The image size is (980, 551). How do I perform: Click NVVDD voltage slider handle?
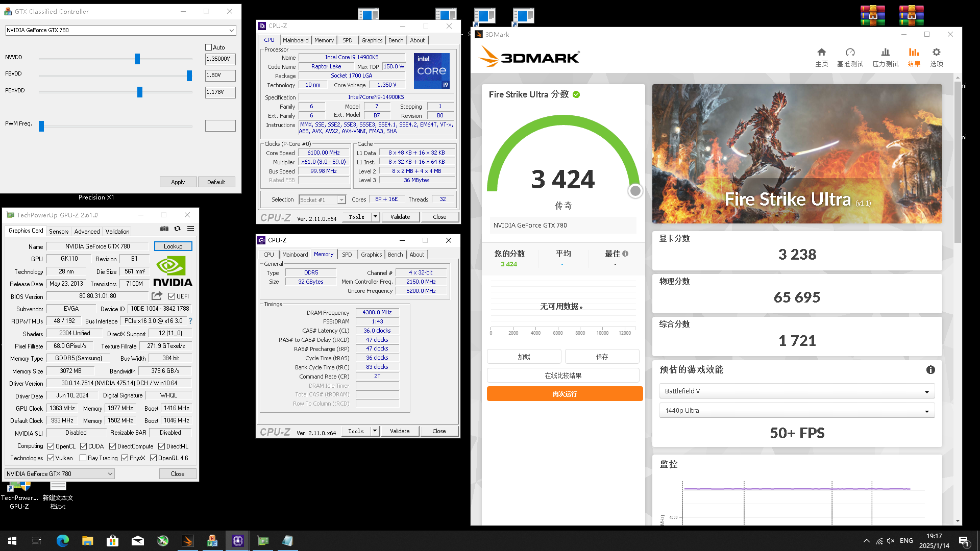137,59
